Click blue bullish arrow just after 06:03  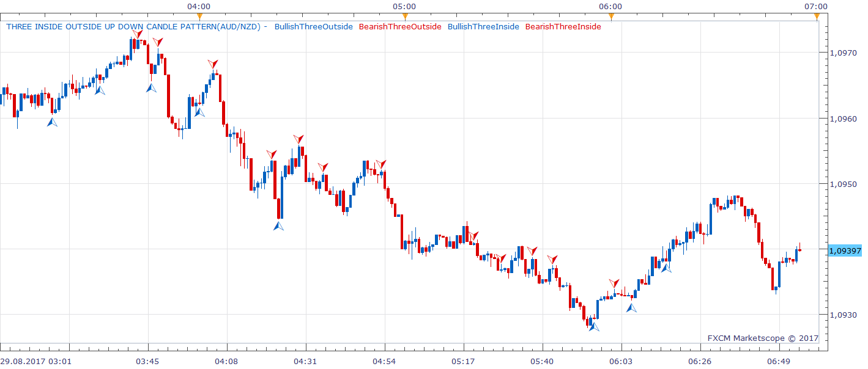click(632, 308)
